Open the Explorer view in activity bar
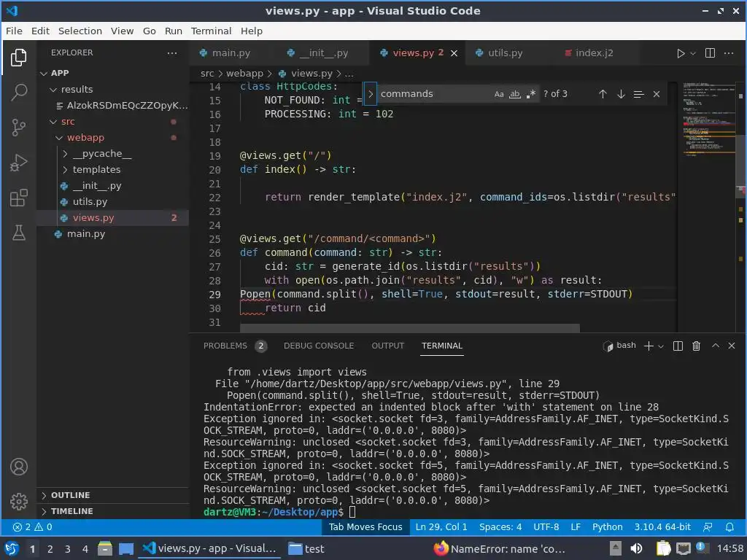Screen dimensions: 747x560 [18, 58]
